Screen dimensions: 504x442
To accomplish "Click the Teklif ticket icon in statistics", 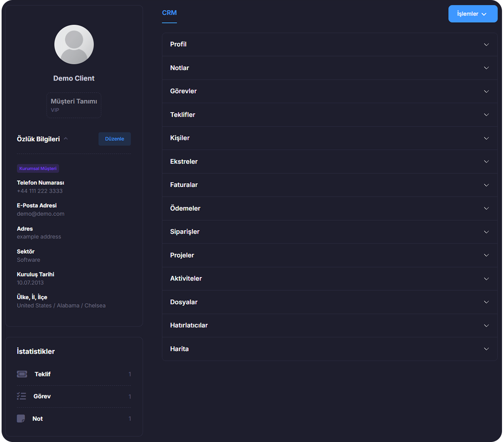I will (22, 374).
